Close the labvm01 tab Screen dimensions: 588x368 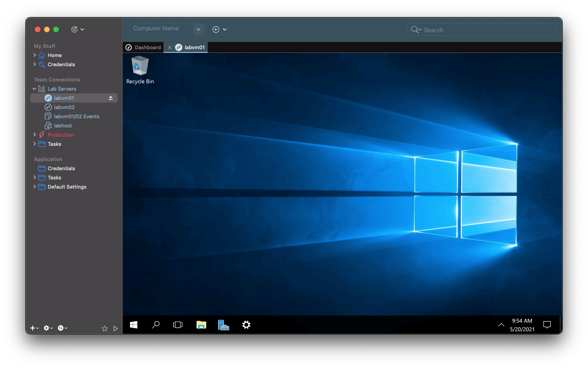point(170,47)
